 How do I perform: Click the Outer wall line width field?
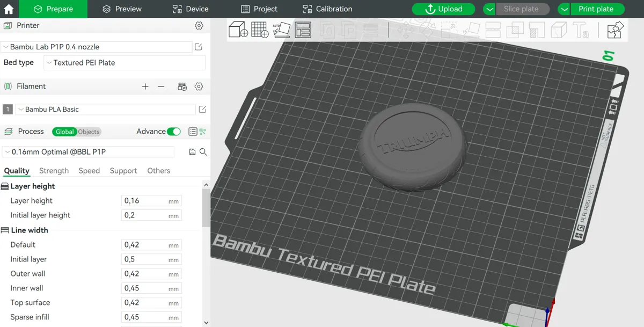pyautogui.click(x=151, y=274)
